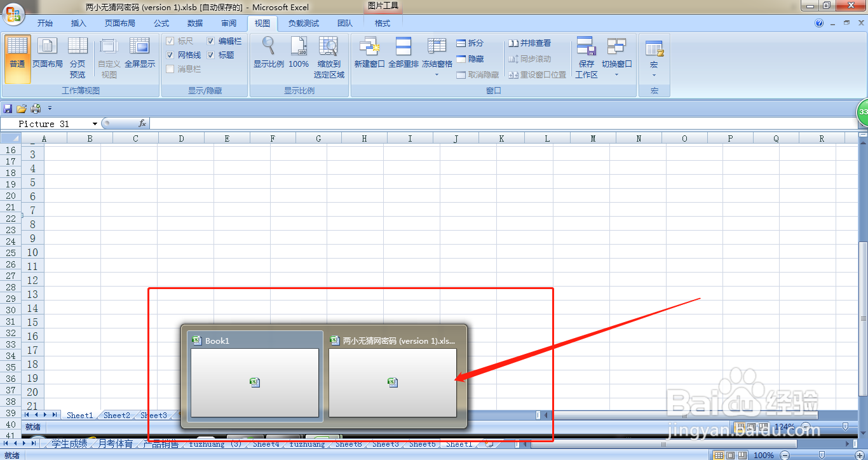Open the 格式 picture tools tab
Image resolution: width=868 pixels, height=460 pixels.
(x=383, y=24)
